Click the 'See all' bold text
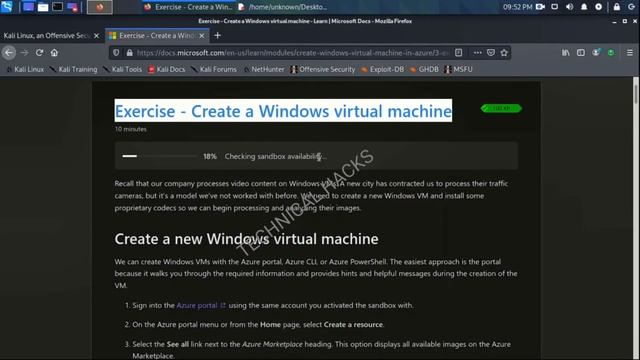640x360 pixels. click(178, 344)
